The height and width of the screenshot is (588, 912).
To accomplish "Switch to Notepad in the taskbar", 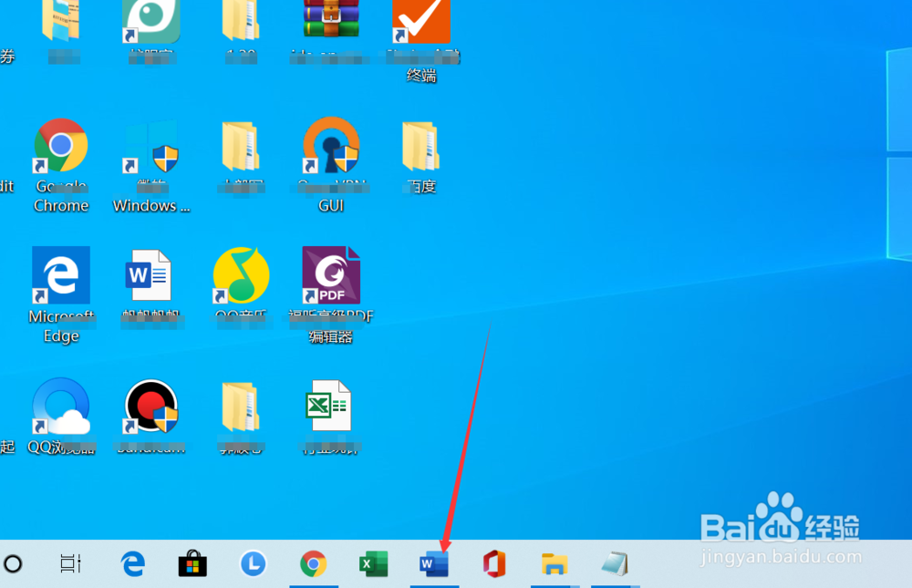I will (x=615, y=563).
